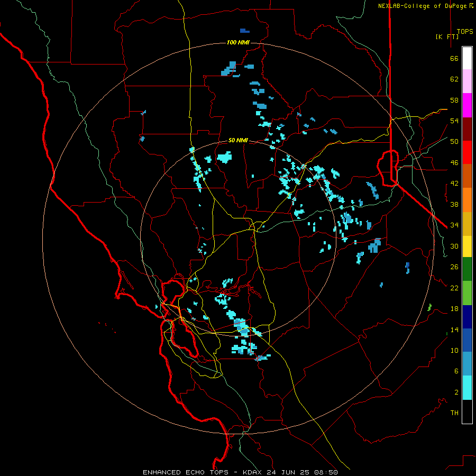Click the "08:50" timestamp
The image size is (476, 476).
326,472
